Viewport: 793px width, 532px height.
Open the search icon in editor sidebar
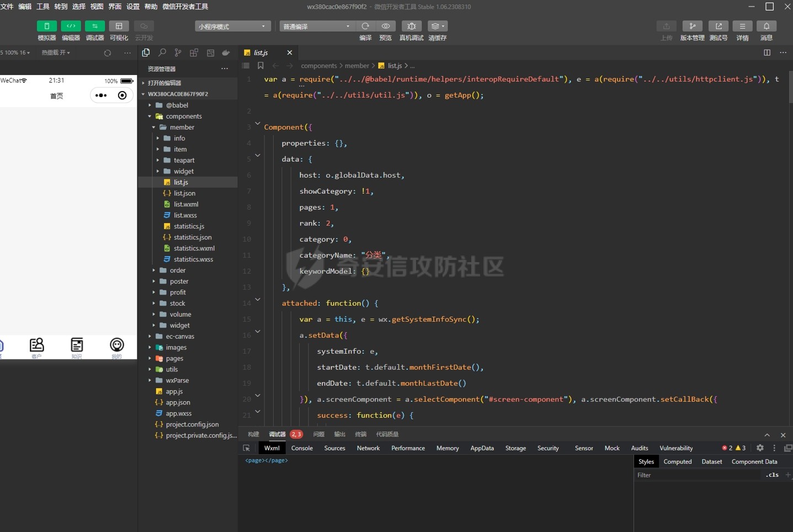[x=162, y=52]
